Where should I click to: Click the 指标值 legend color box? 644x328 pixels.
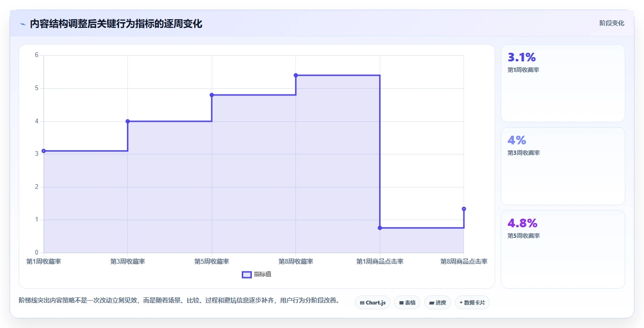pos(247,274)
